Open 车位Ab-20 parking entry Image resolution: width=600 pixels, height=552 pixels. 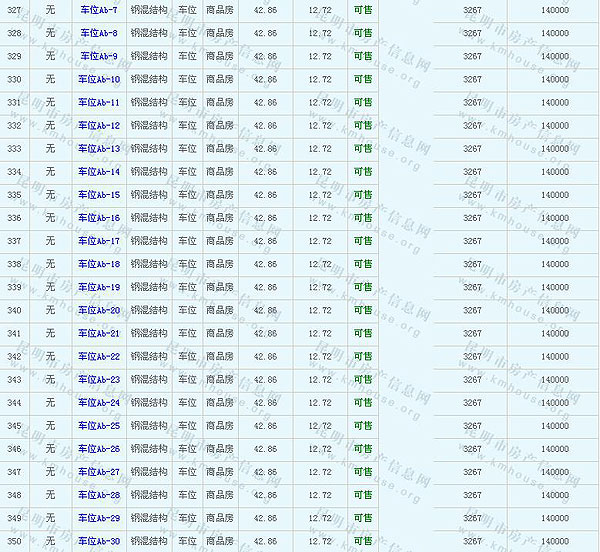click(99, 310)
